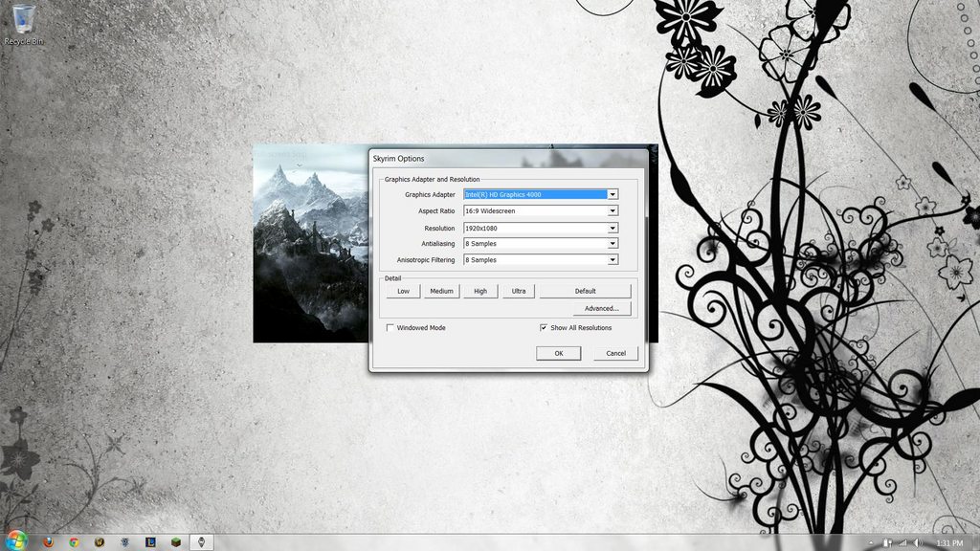Click the Show Desktop strip beside the clock

tap(975, 542)
